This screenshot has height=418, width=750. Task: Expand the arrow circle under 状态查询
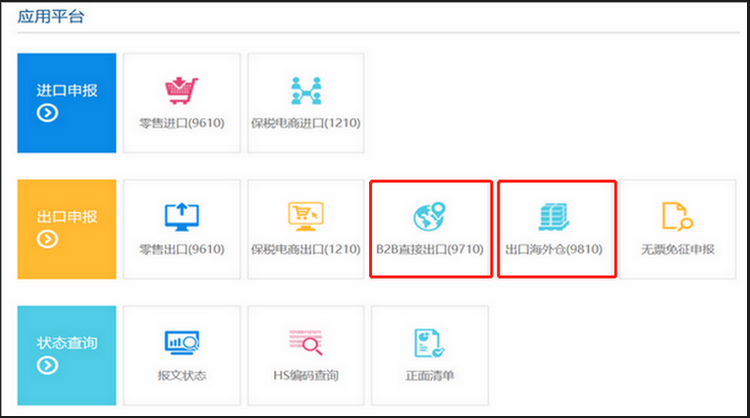47,366
